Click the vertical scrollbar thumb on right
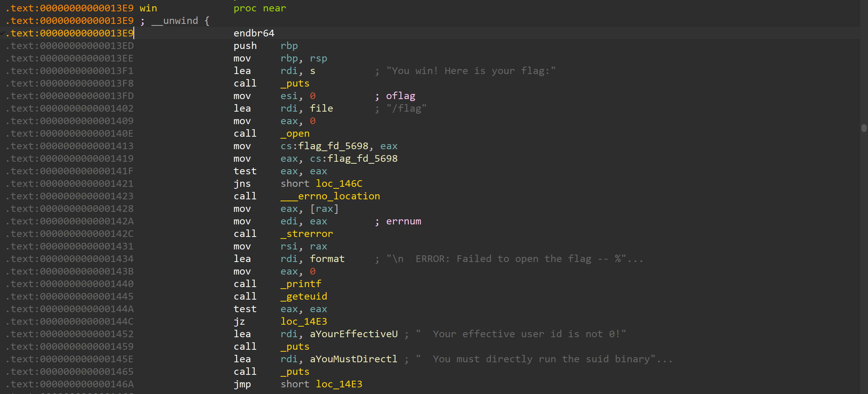Viewport: 868px width, 394px height. click(864, 128)
